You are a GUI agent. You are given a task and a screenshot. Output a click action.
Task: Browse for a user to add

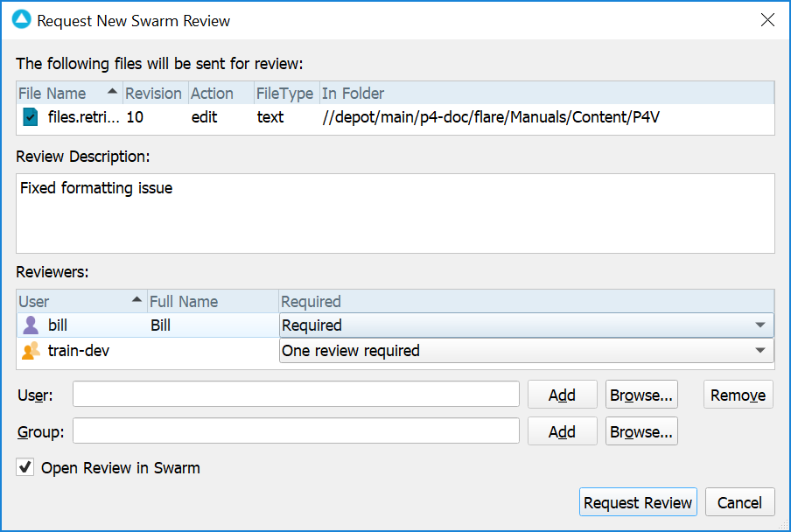[642, 395]
